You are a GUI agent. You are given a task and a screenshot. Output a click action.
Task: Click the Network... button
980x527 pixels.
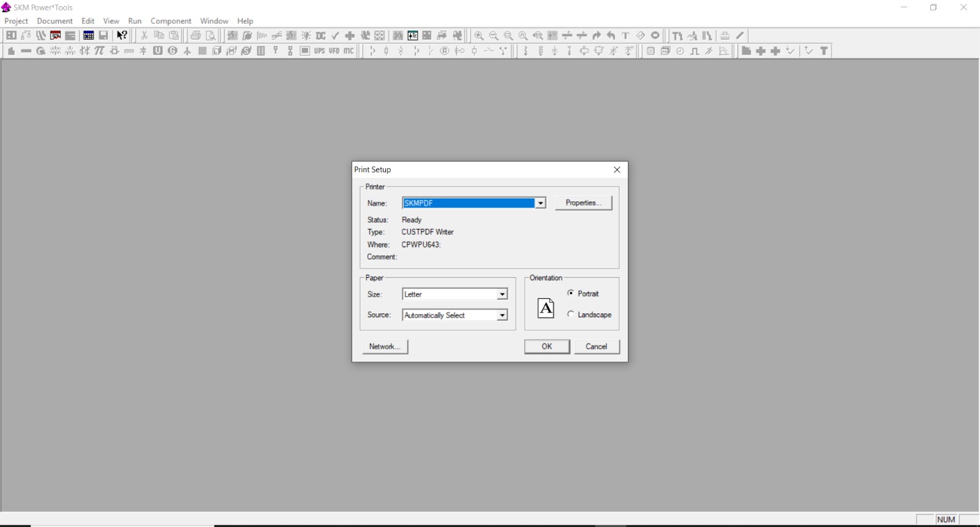pos(385,346)
